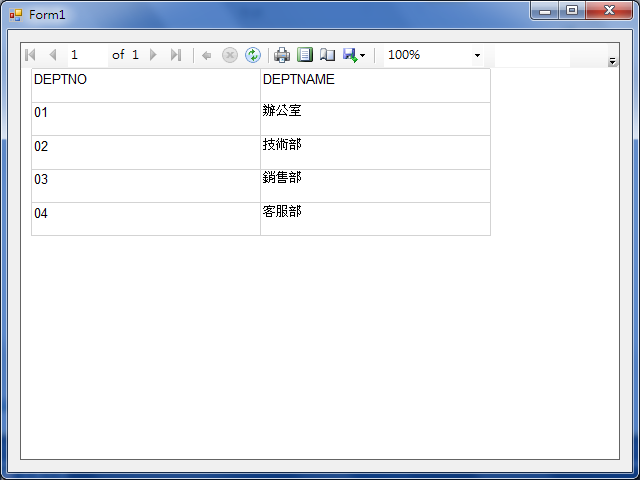Print the report
640x480 pixels.
pyautogui.click(x=282, y=55)
